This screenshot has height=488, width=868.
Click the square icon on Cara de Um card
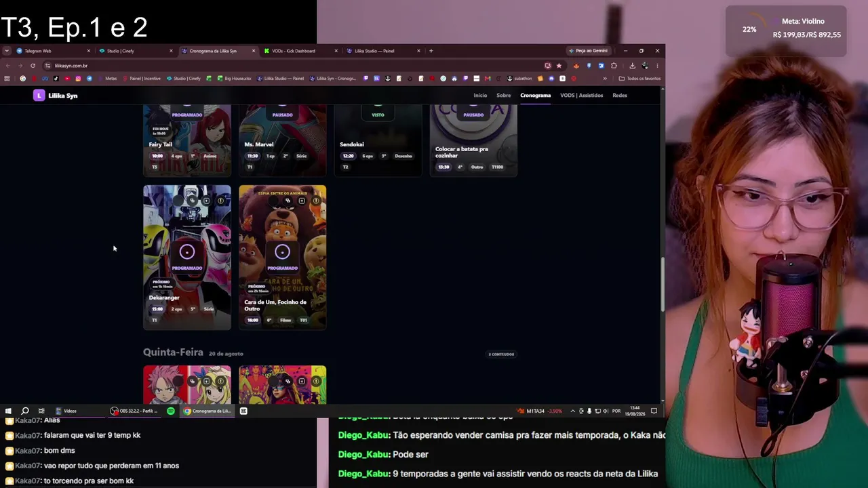click(302, 201)
